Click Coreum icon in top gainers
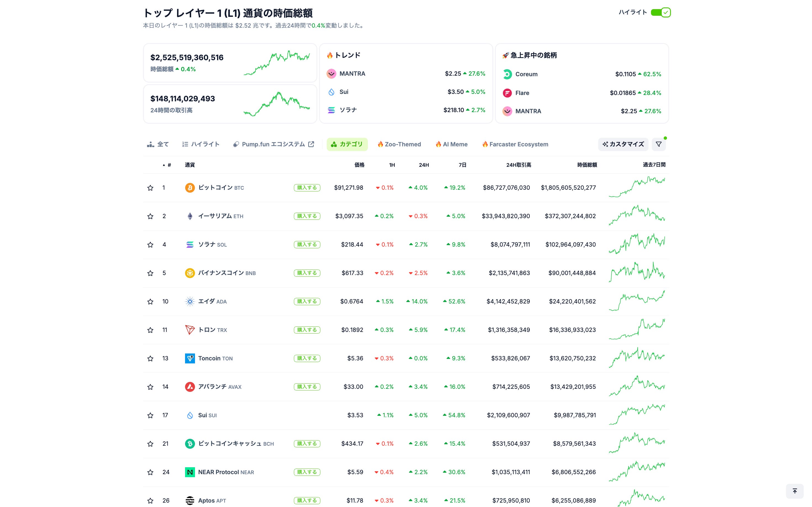 (x=507, y=74)
